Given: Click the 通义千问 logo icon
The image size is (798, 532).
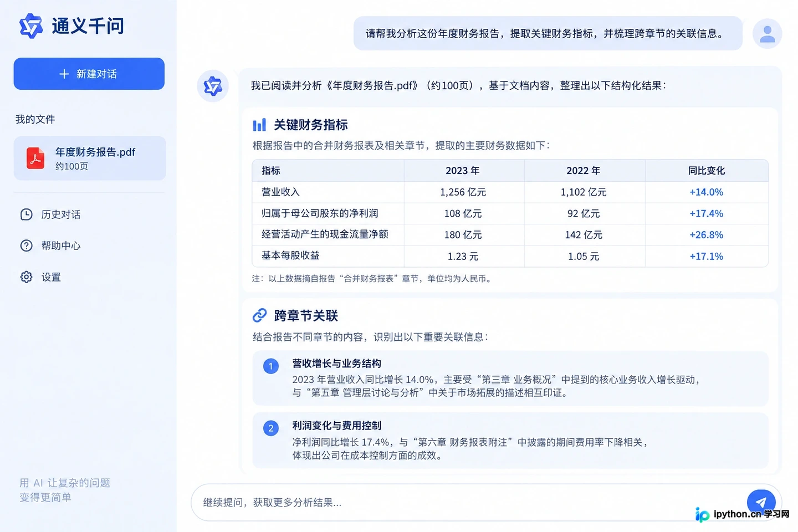Looking at the screenshot, I should [x=31, y=25].
